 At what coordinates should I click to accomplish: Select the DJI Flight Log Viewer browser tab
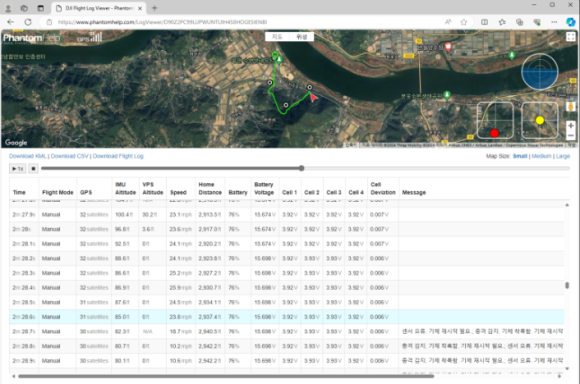pyautogui.click(x=98, y=8)
